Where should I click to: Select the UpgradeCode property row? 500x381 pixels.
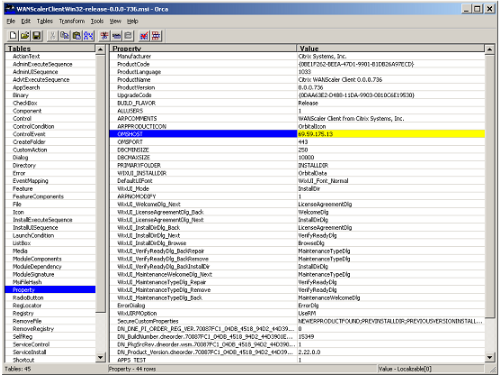coord(297,95)
